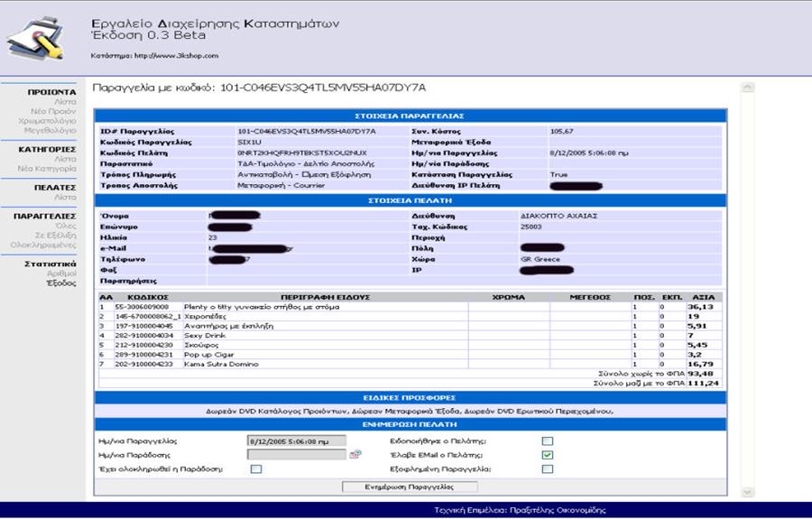Click the scrollbar up arrow

[x=747, y=88]
